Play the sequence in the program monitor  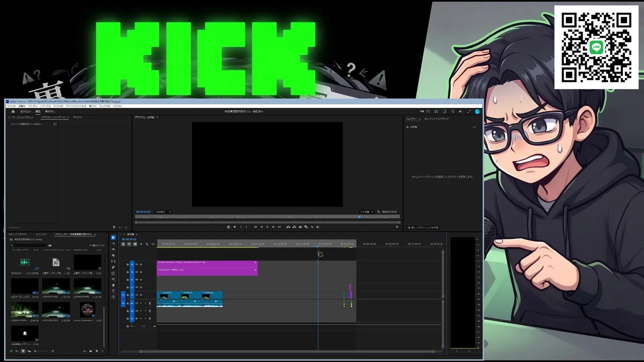pos(267,227)
